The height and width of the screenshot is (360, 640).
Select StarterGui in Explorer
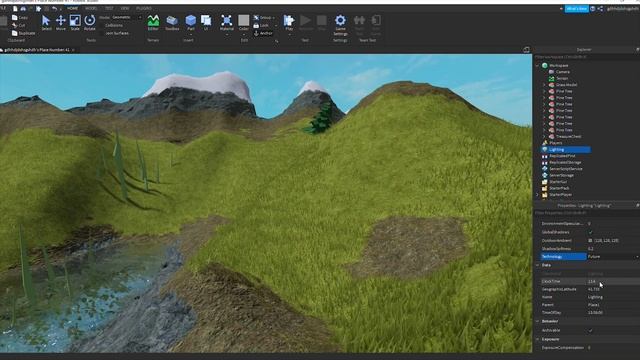coord(558,182)
